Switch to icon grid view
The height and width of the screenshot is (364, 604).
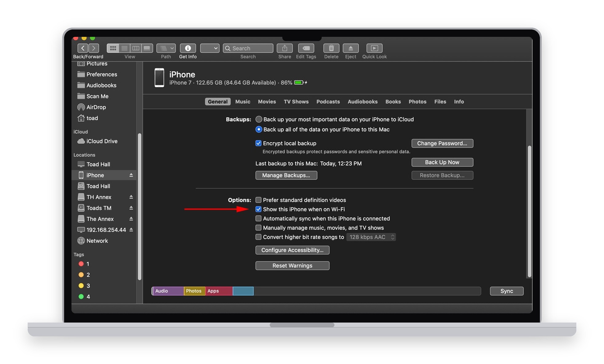[x=113, y=48]
